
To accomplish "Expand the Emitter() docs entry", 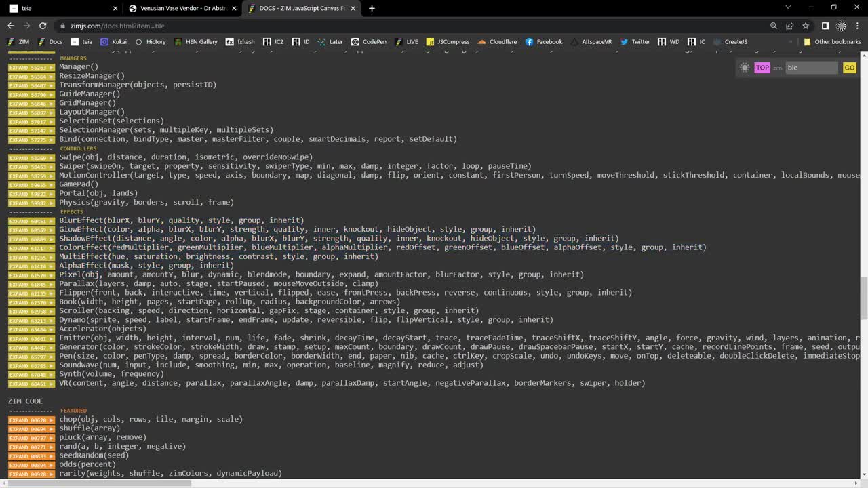I will (31, 338).
